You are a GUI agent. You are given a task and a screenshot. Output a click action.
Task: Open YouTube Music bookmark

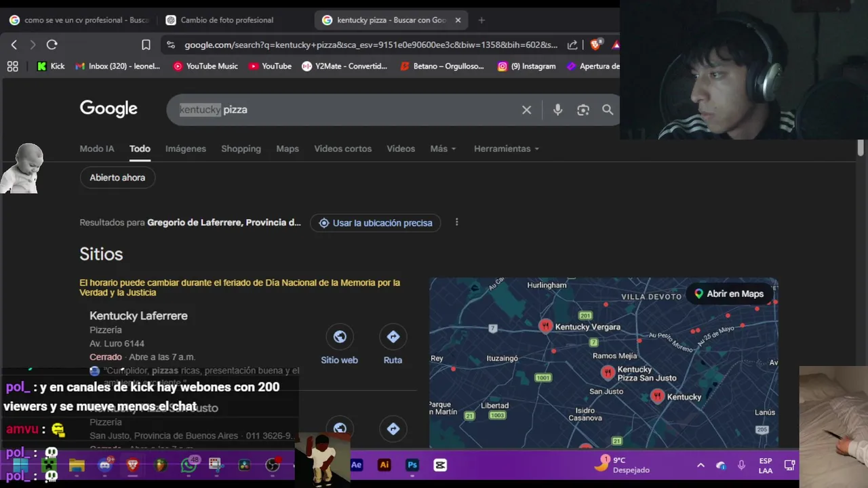click(205, 66)
